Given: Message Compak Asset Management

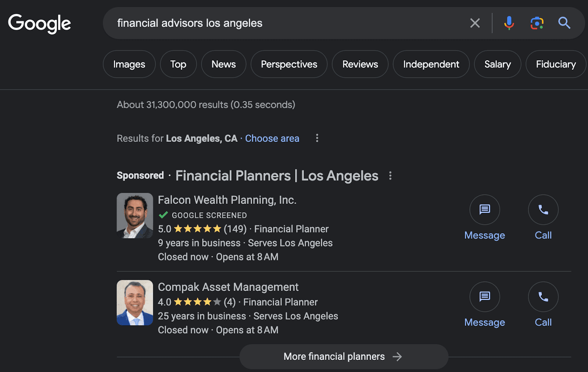Looking at the screenshot, I should point(484,297).
